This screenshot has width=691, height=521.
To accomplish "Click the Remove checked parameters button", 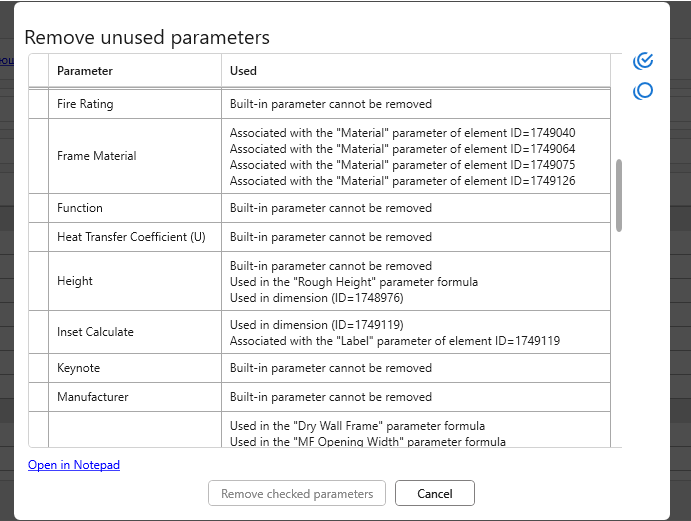I will pyautogui.click(x=297, y=493).
